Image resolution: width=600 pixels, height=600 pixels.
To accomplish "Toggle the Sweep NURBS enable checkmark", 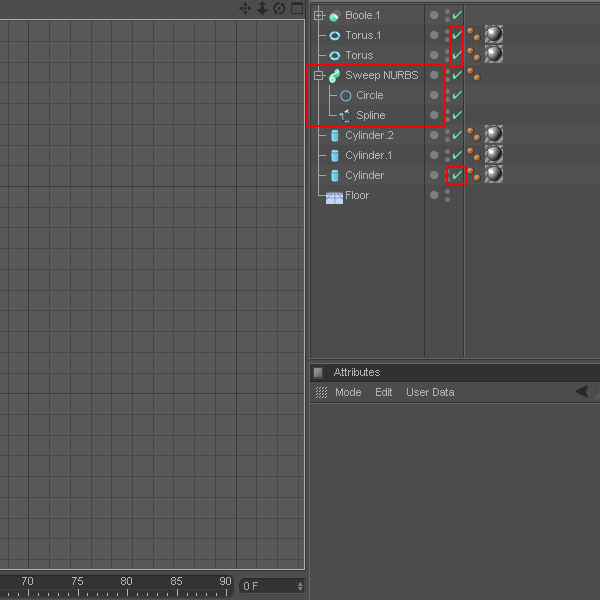I will [x=457, y=75].
